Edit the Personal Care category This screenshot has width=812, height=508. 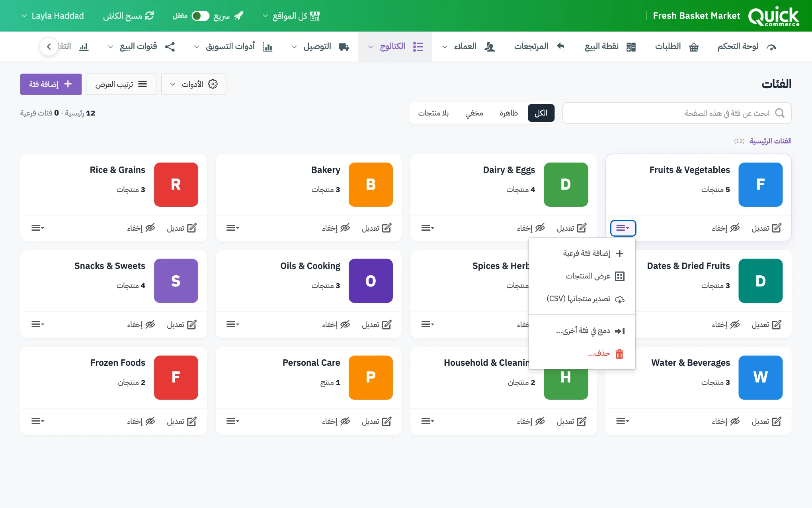(x=377, y=421)
